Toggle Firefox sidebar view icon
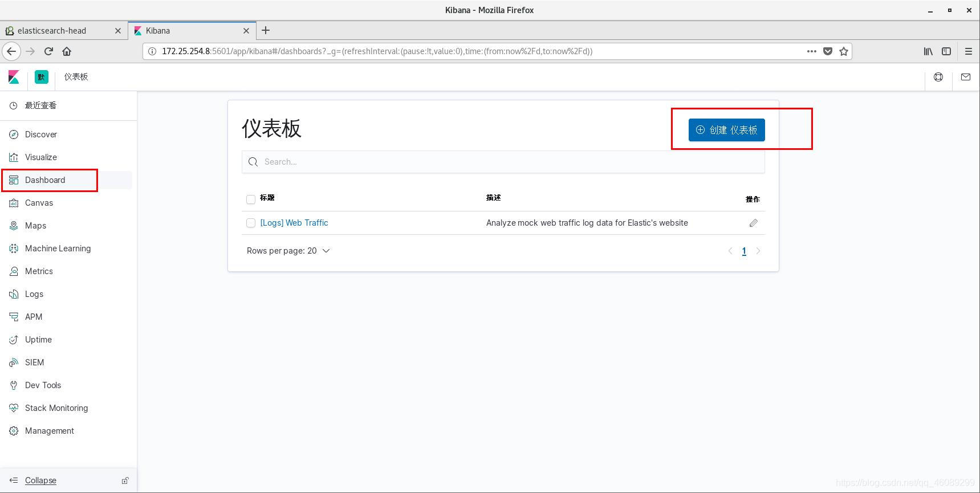The height and width of the screenshot is (493, 980). coord(946,51)
